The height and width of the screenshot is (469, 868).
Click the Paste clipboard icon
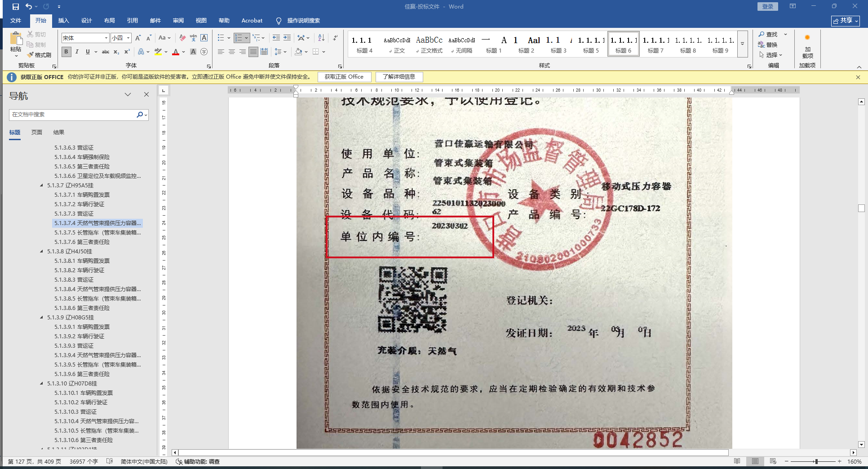click(16, 40)
